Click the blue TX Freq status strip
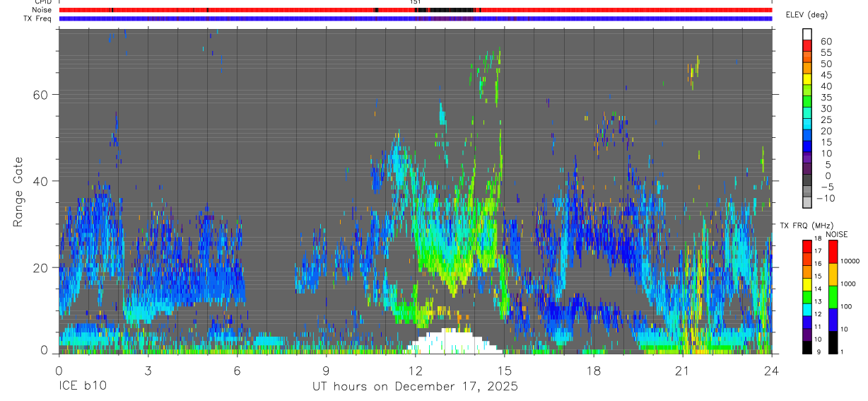 415,19
